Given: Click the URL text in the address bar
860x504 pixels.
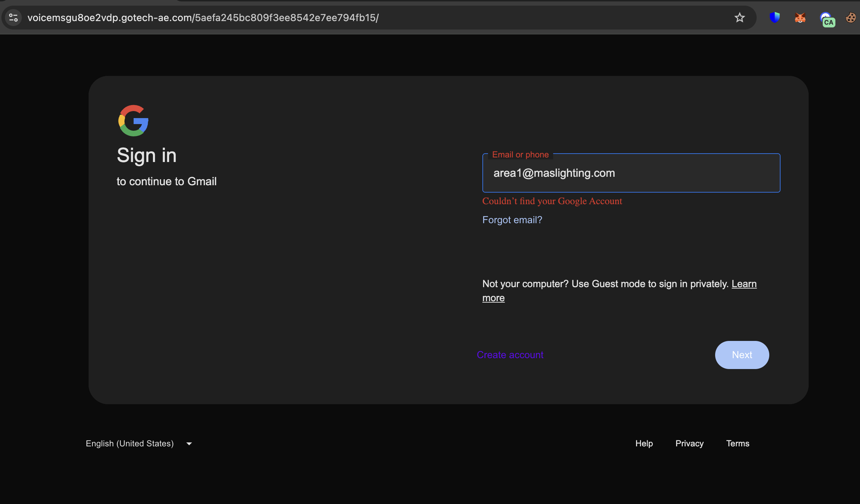Looking at the screenshot, I should point(203,18).
